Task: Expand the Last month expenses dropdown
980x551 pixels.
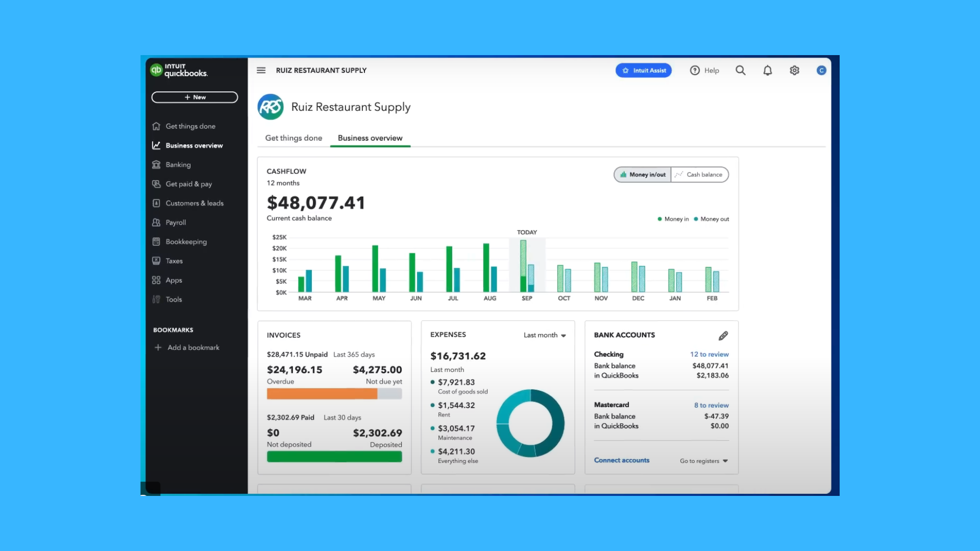Action: [x=545, y=335]
